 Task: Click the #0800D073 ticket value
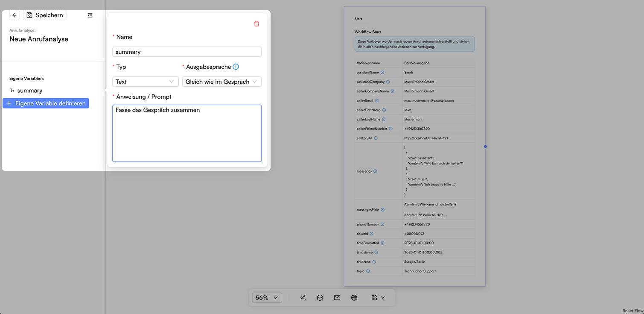click(414, 234)
